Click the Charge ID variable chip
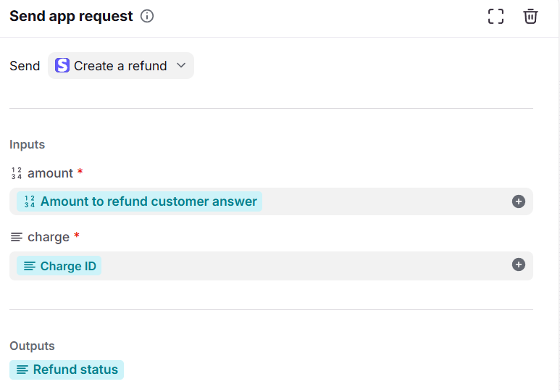This screenshot has height=392, width=560. coord(67,266)
